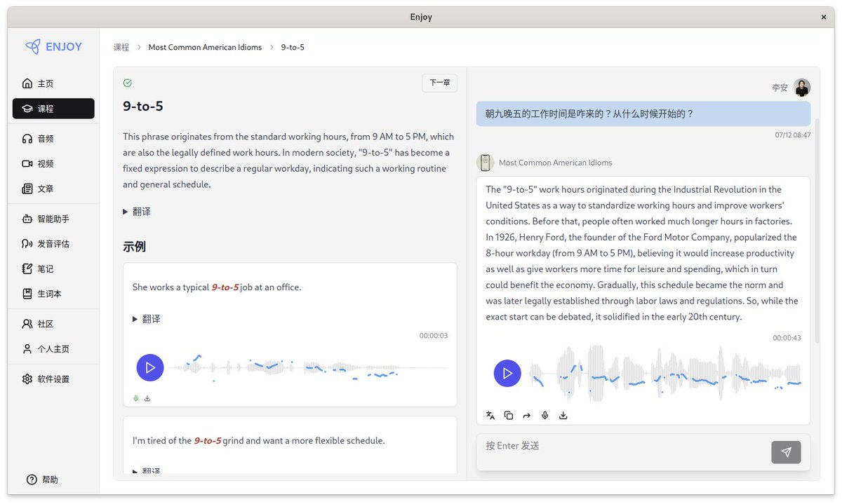Open 个人主页 profile page
842x504 pixels.
53,348
